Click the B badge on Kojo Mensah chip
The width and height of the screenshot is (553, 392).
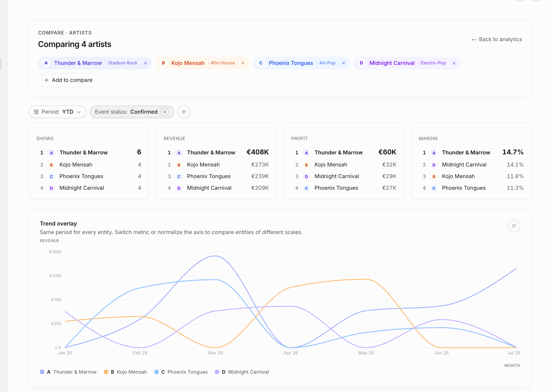click(163, 63)
